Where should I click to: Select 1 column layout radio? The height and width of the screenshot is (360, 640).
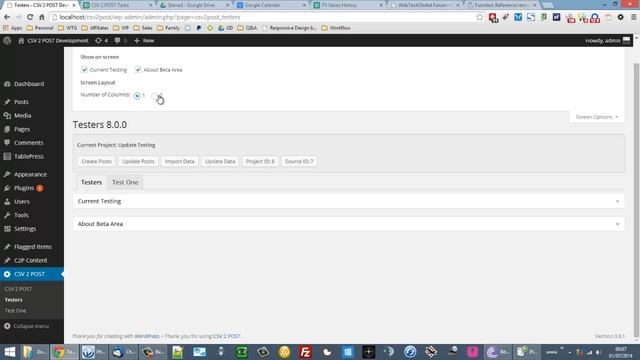(x=137, y=96)
